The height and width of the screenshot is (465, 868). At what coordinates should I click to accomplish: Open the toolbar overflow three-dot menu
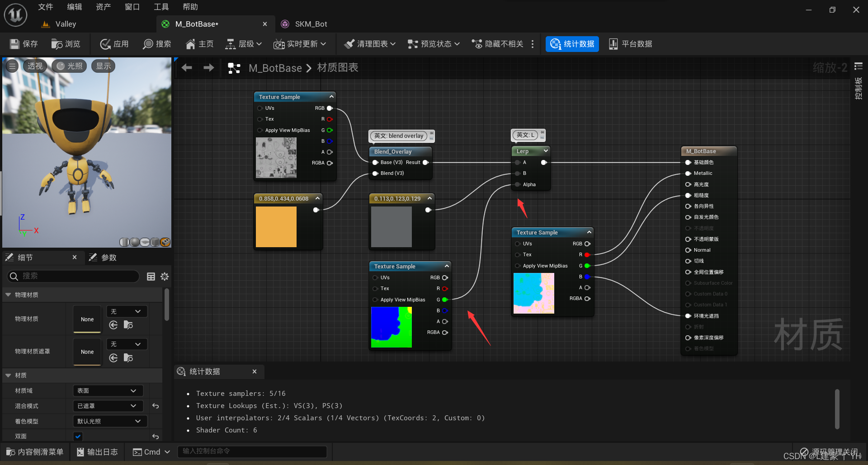tap(533, 44)
